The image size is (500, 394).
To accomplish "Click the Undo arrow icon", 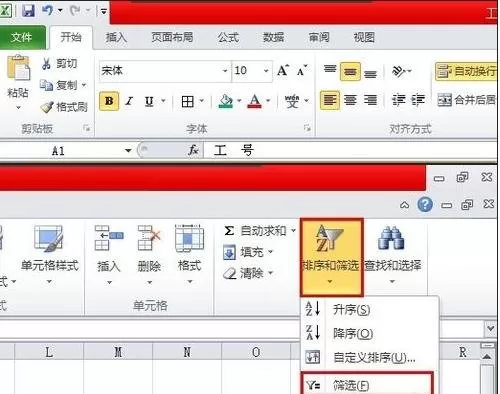I will tap(47, 10).
